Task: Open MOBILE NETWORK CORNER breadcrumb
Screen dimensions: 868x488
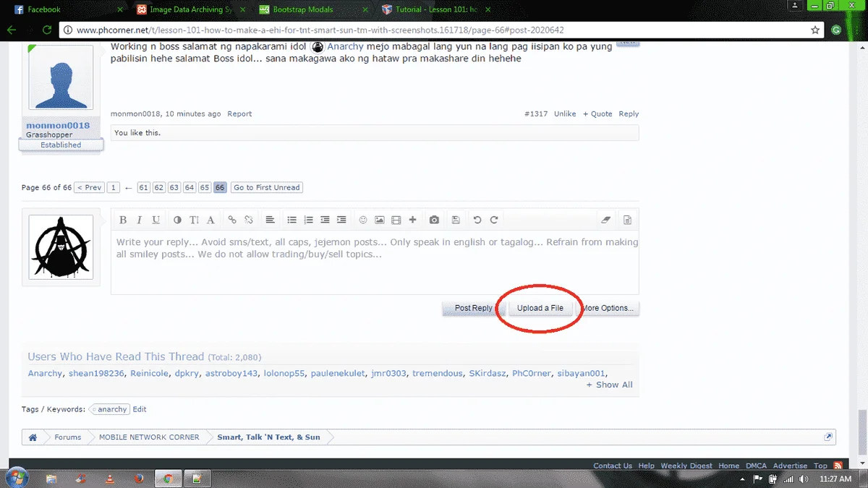Action: pos(149,437)
